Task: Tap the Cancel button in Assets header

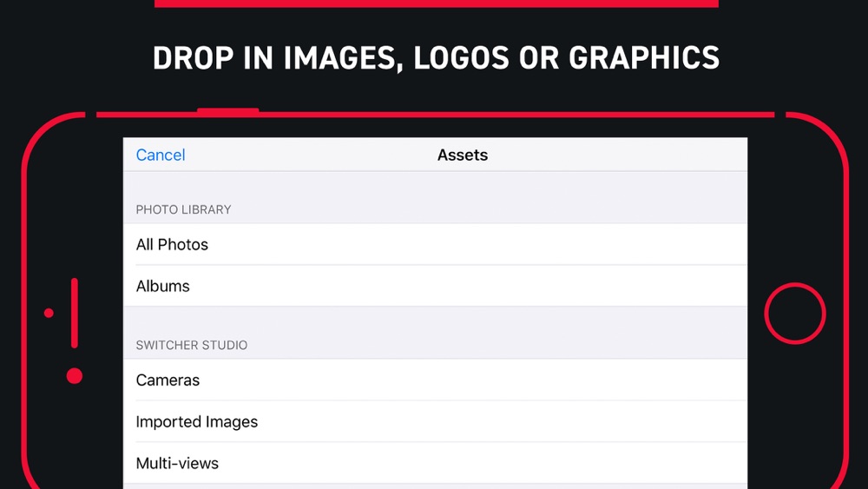Action: coord(161,155)
